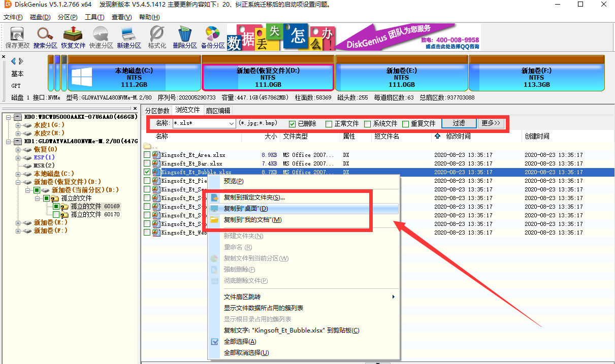This screenshot has height=364, width=615.
Task: Check the box for Kingsoft_Et_Pie file
Action: pyautogui.click(x=147, y=181)
